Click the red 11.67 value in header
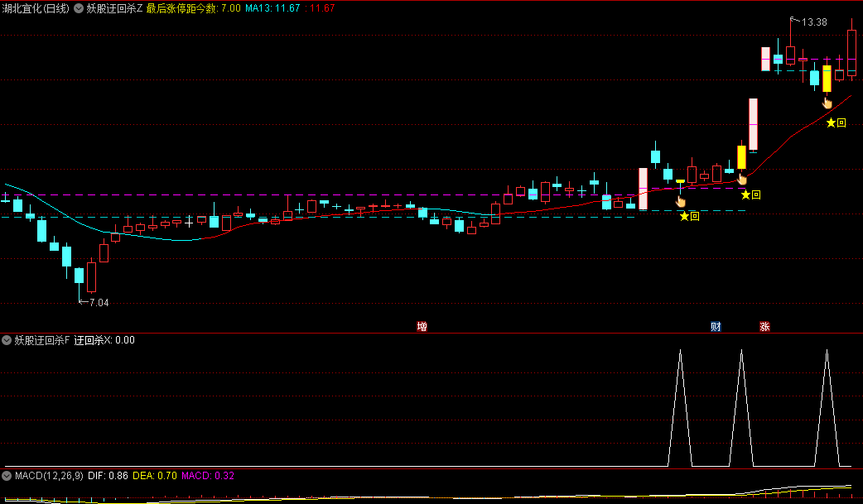This screenshot has width=863, height=504. point(322,8)
